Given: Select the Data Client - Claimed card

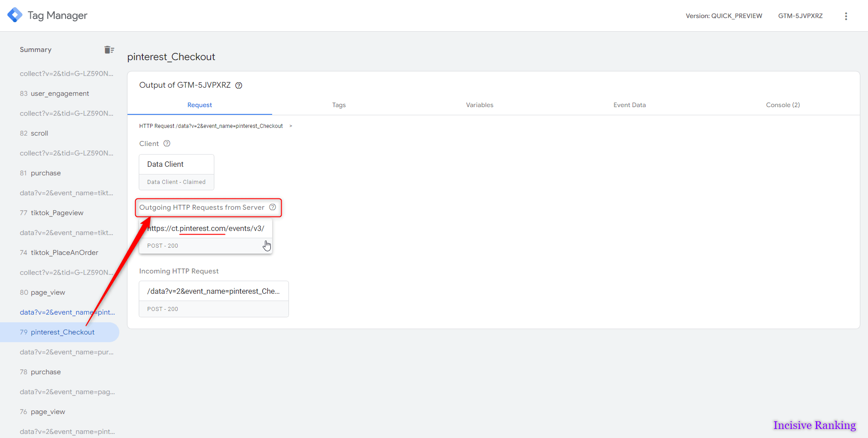Looking at the screenshot, I should pos(176,182).
